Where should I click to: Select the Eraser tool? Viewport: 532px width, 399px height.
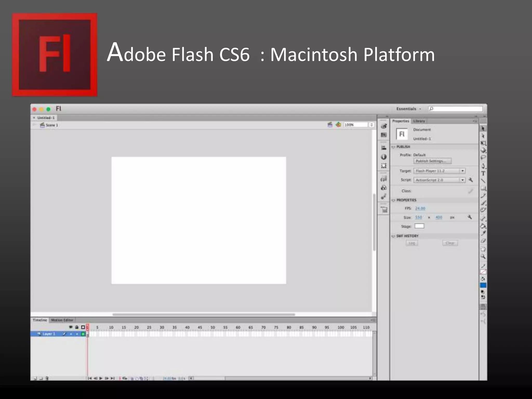point(483,241)
